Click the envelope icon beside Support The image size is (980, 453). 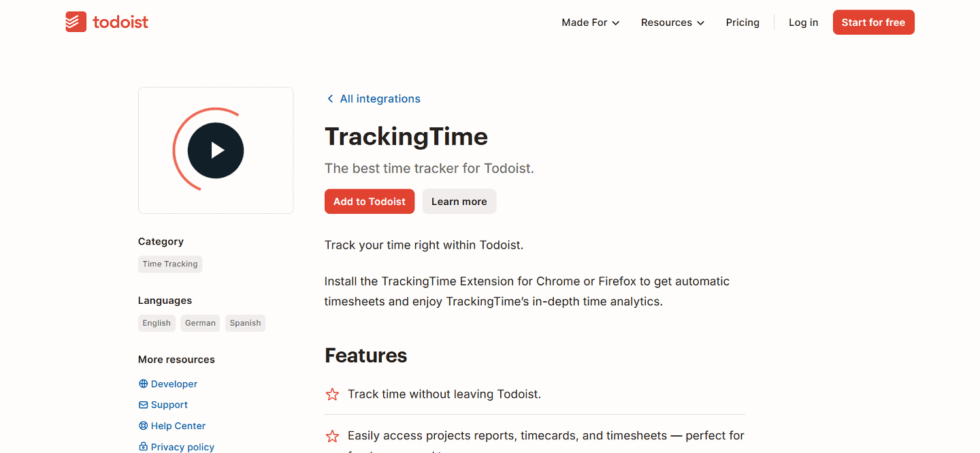pos(142,405)
